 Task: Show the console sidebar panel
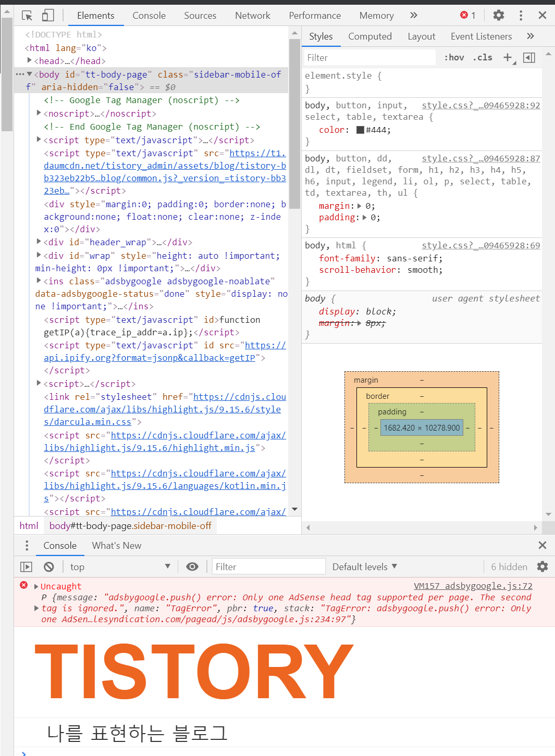26,566
